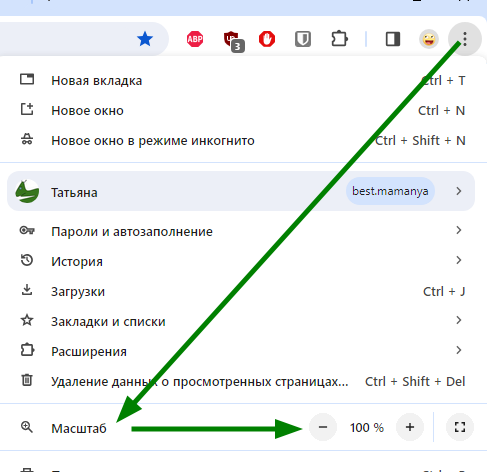The width and height of the screenshot is (487, 472).
Task: Click the new window icon beside Новое окно
Action: coord(27,109)
